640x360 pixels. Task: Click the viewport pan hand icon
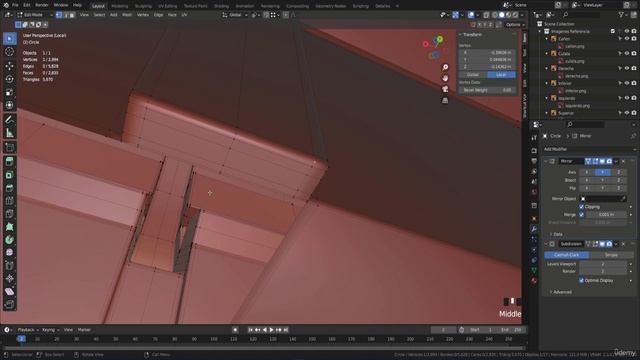point(445,78)
